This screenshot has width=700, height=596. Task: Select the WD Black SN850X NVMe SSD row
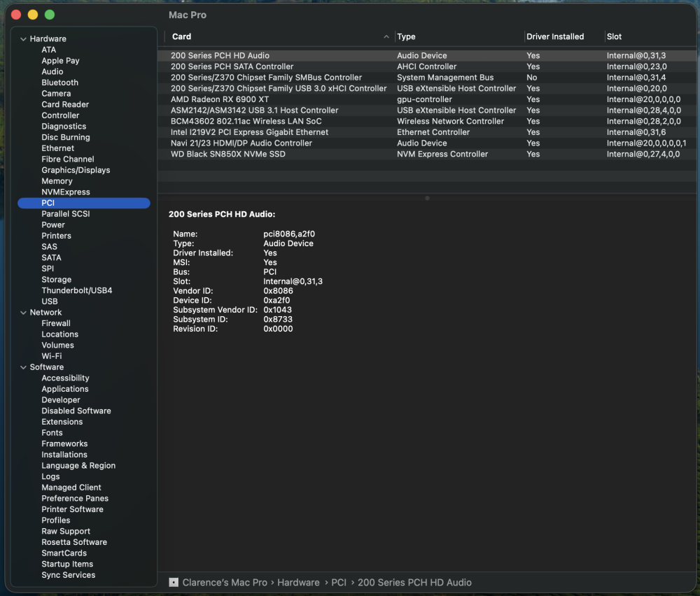[x=427, y=154]
